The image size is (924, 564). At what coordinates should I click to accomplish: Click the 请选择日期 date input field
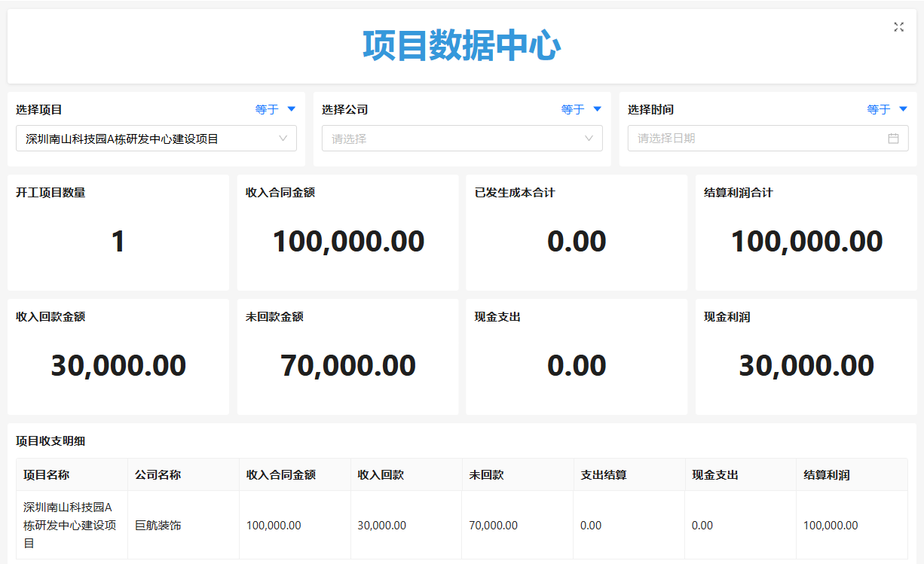point(768,139)
